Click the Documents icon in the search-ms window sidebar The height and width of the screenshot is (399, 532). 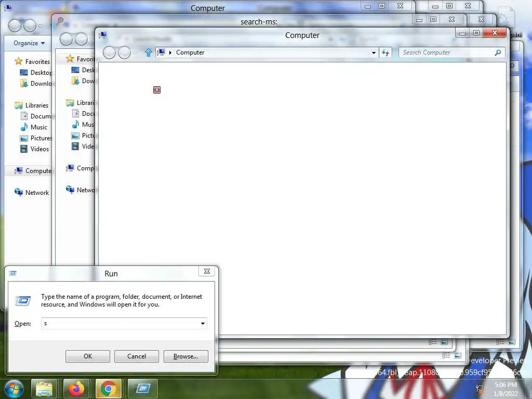pos(75,113)
